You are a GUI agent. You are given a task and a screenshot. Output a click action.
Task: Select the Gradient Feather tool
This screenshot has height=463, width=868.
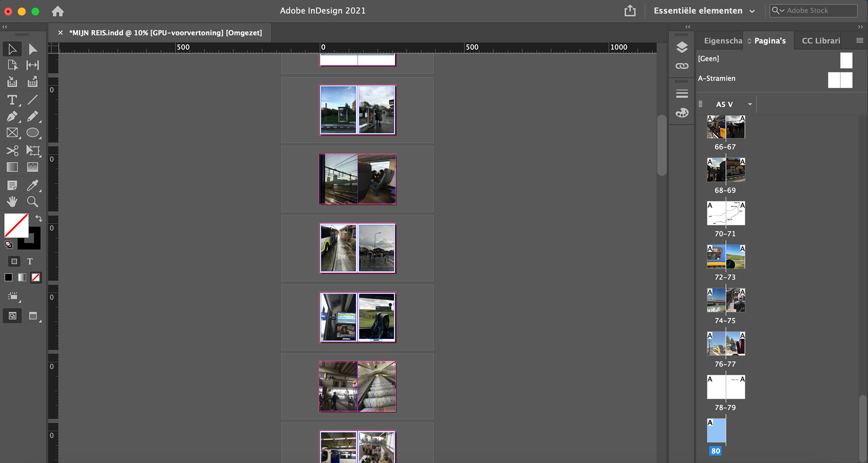[x=33, y=167]
